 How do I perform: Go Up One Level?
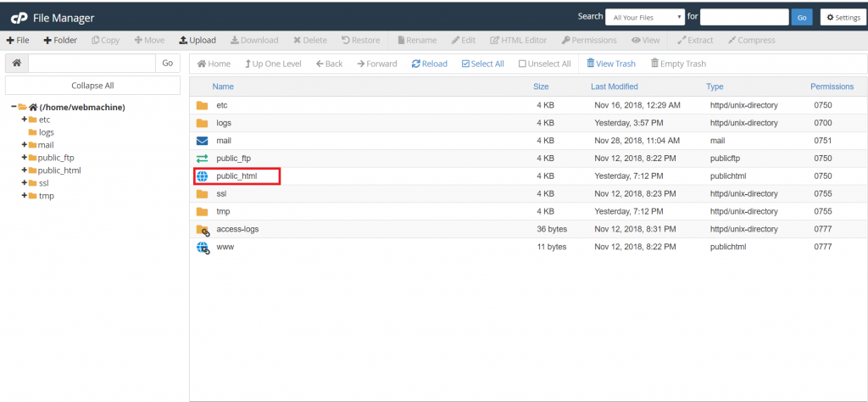pos(273,64)
